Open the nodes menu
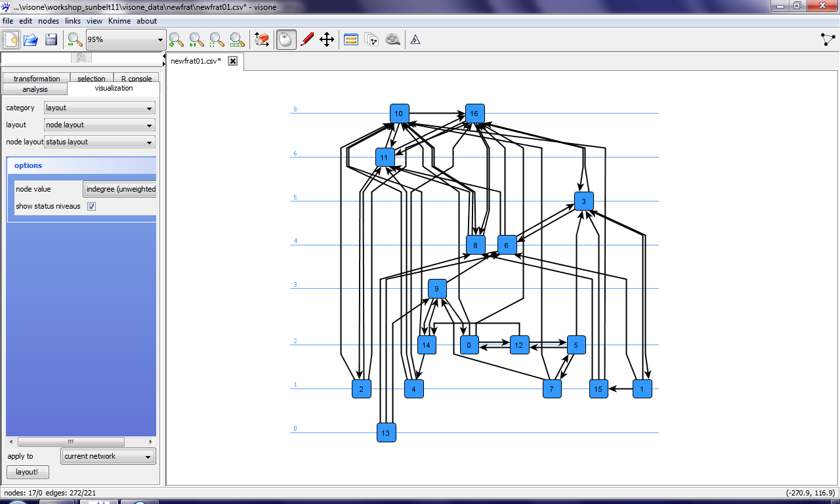Image resolution: width=840 pixels, height=504 pixels. [49, 21]
